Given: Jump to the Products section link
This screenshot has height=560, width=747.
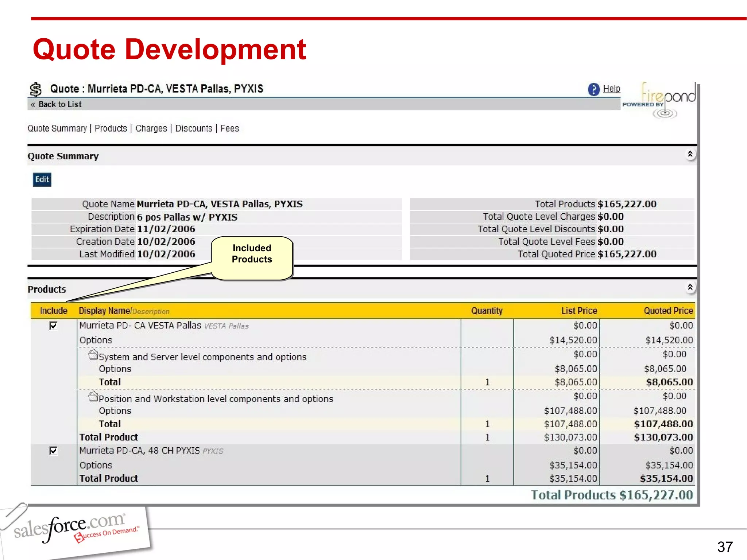Looking at the screenshot, I should [x=111, y=128].
